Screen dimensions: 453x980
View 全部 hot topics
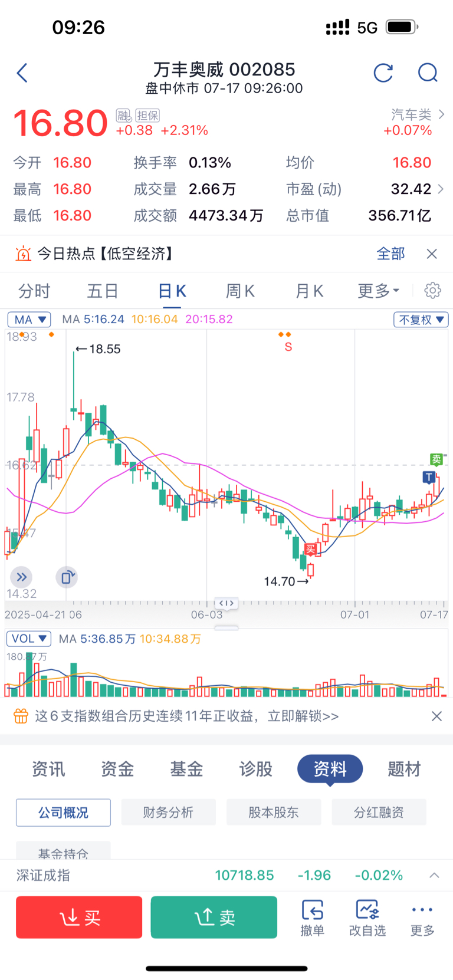tap(390, 254)
